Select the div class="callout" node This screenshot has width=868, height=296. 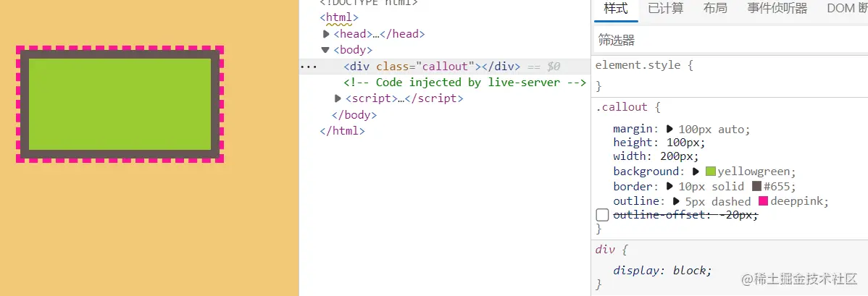432,67
